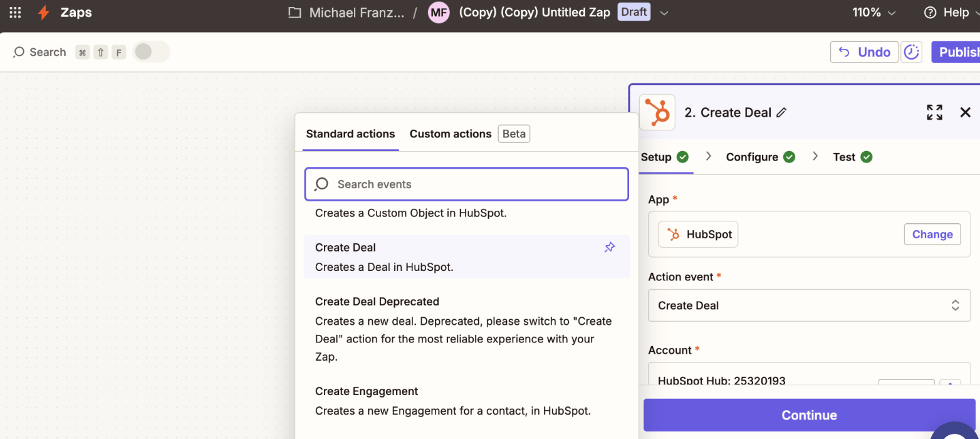Open the apps grid menu icon

tap(15, 13)
